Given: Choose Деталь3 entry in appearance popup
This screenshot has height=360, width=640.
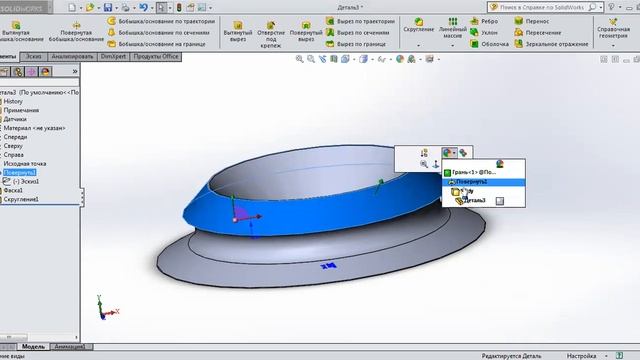Looking at the screenshot, I should click(x=474, y=200).
